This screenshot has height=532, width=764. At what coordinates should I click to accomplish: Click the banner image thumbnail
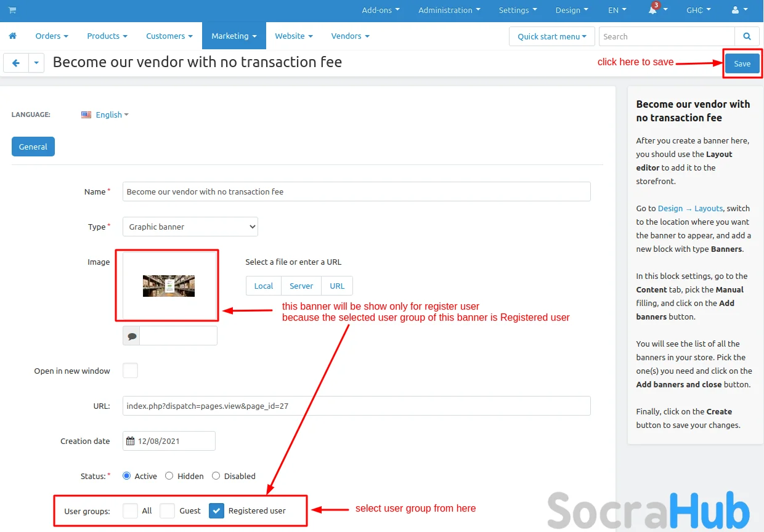[169, 286]
